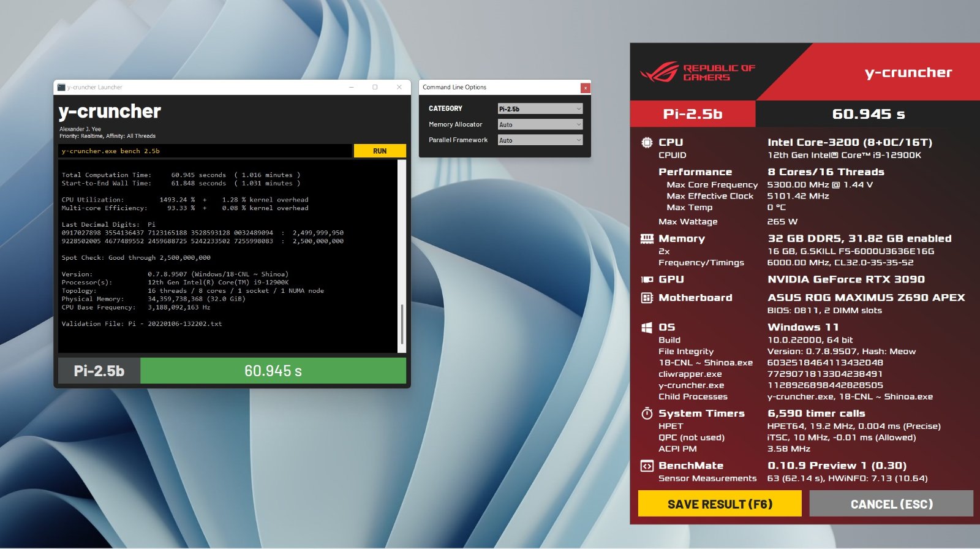Click the red Pi-2.5b header in BenchMate
Screen dimensions: 980x549
pos(693,114)
